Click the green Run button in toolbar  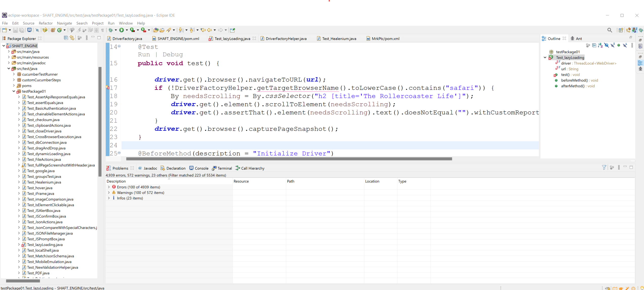122,30
